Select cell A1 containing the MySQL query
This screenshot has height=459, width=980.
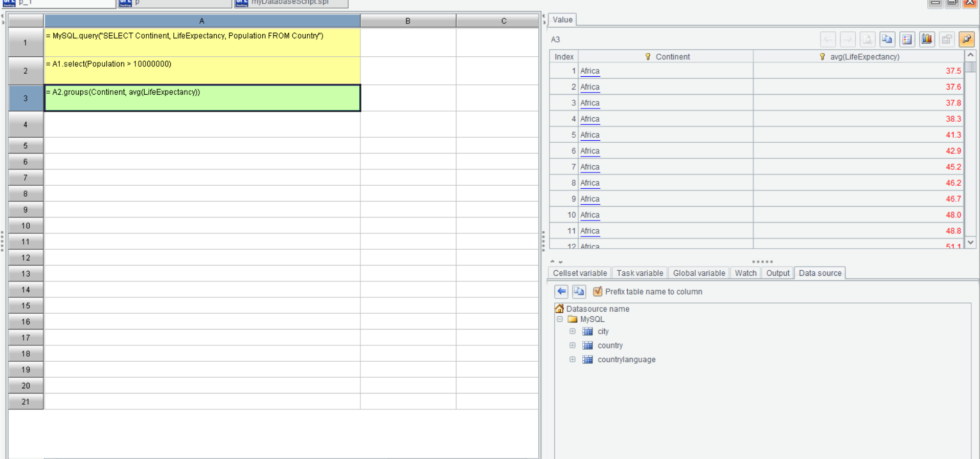202,42
